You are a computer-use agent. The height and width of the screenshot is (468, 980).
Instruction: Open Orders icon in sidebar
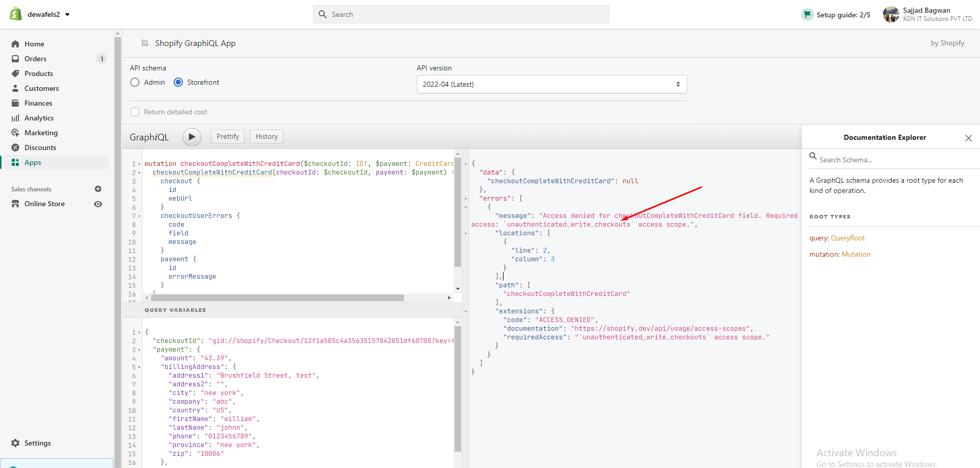point(15,59)
